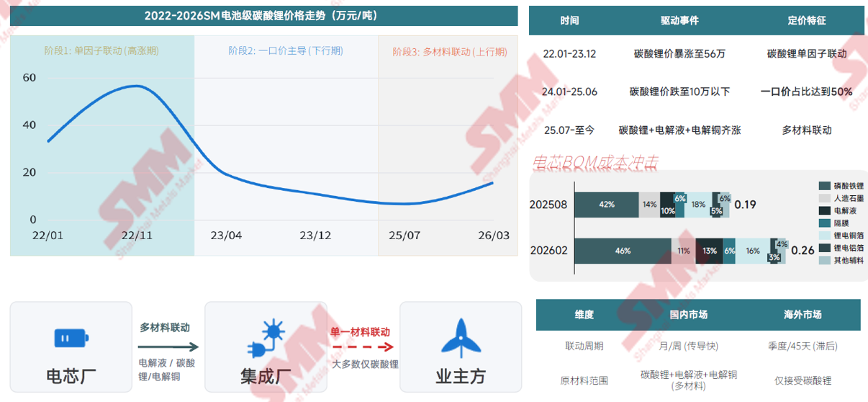Screen dimensions: 868x402
Task: Click the 海外市场 column header
Action: point(803,315)
